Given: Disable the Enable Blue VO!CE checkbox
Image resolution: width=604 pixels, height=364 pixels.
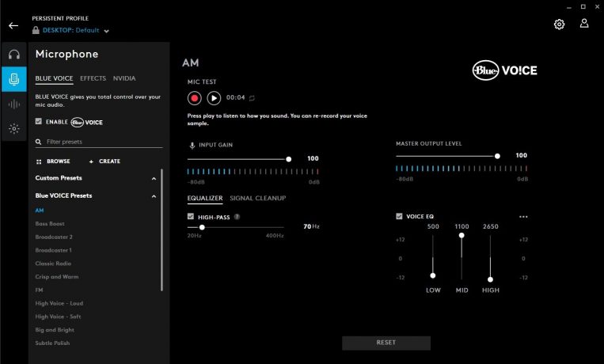Looking at the screenshot, I should click(x=39, y=122).
